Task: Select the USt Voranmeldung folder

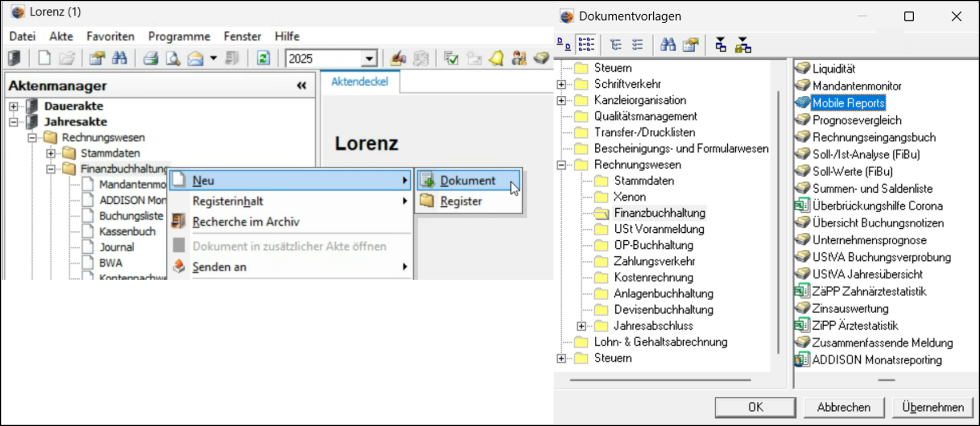Action: [x=659, y=229]
